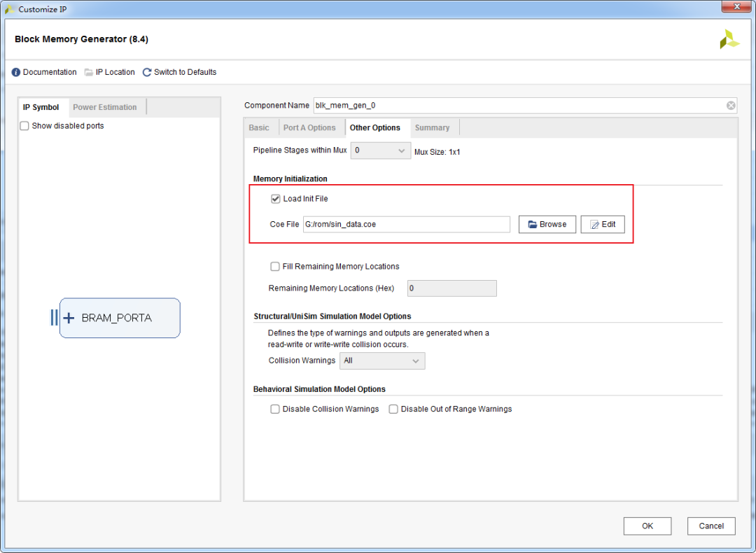
Task: Open the Collision Warnings dropdown
Action: coord(382,360)
